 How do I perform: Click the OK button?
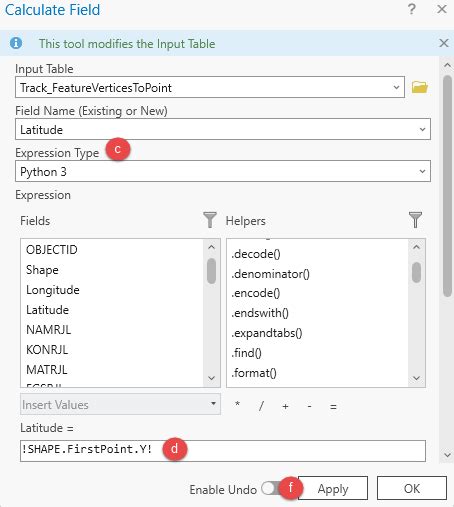point(412,488)
